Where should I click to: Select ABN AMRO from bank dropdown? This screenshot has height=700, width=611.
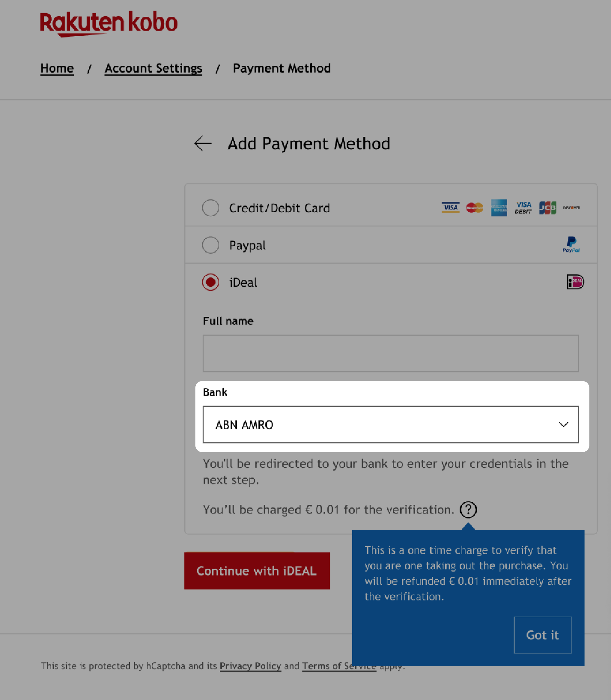coord(390,424)
